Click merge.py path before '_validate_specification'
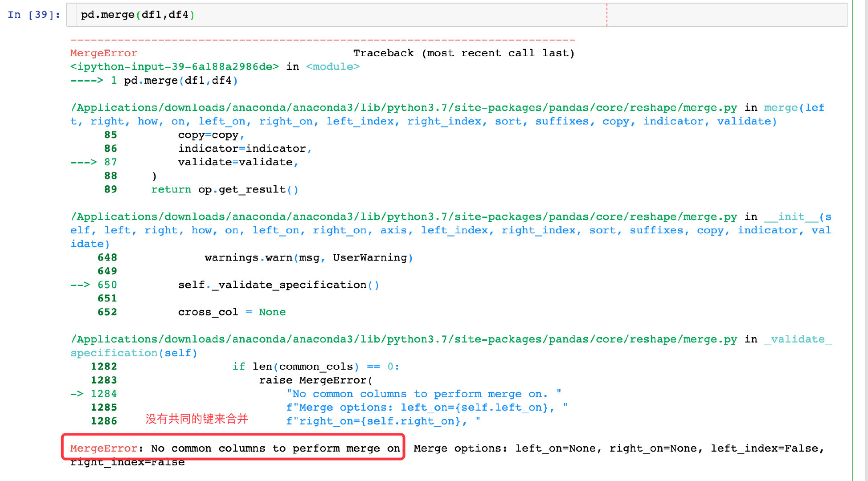This screenshot has width=868, height=481. tap(403, 339)
